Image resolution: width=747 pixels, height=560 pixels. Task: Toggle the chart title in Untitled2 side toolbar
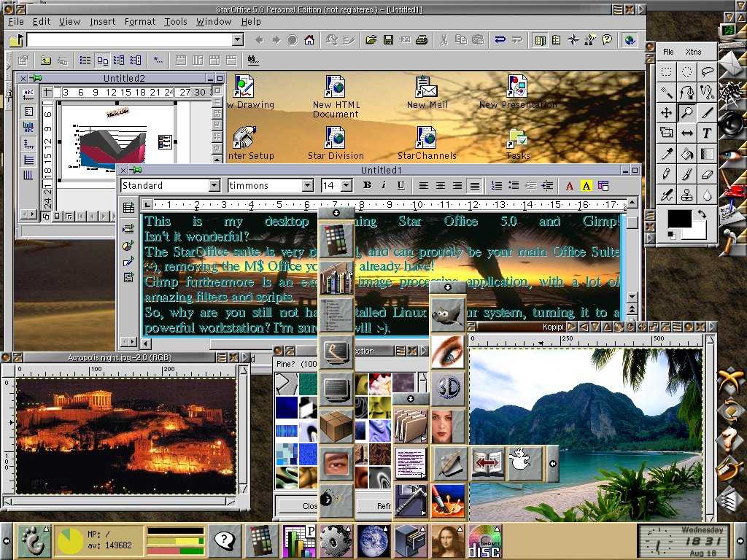point(28,94)
